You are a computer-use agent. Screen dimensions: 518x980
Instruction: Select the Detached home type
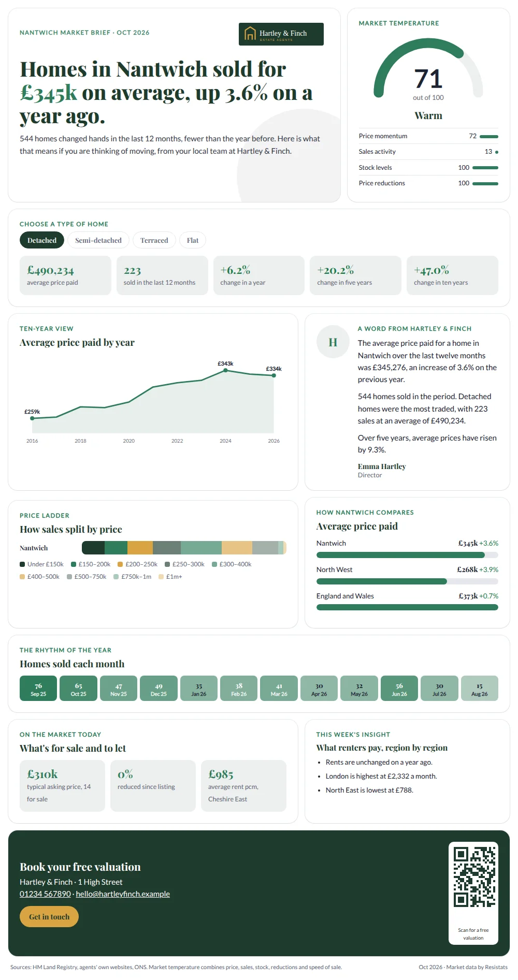click(x=42, y=240)
